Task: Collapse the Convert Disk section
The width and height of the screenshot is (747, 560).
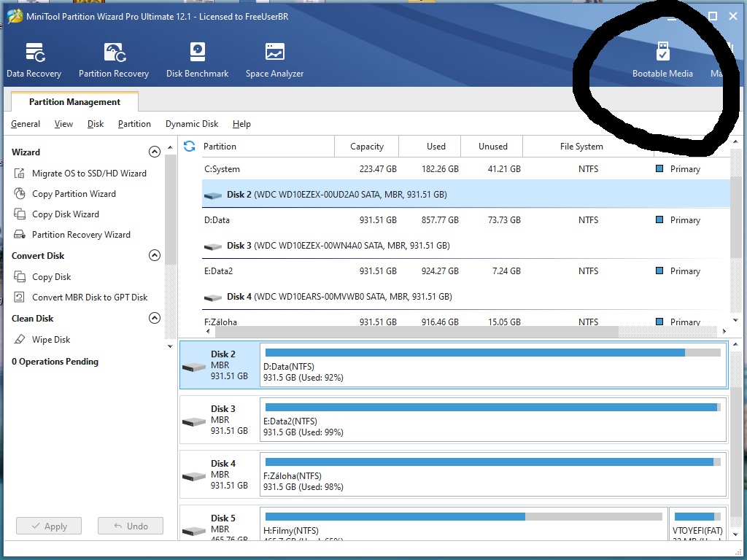Action: pyautogui.click(x=154, y=256)
